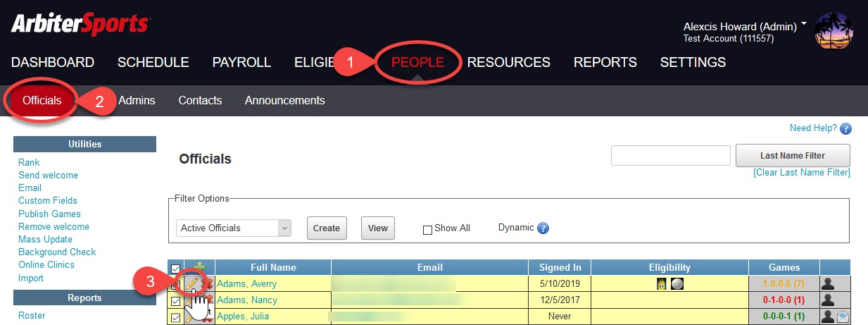
Task: Open the Rank utility link
Action: (x=29, y=162)
